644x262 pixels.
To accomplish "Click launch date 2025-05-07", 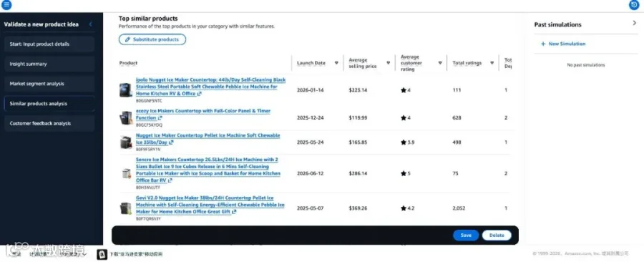I will click(x=310, y=208).
